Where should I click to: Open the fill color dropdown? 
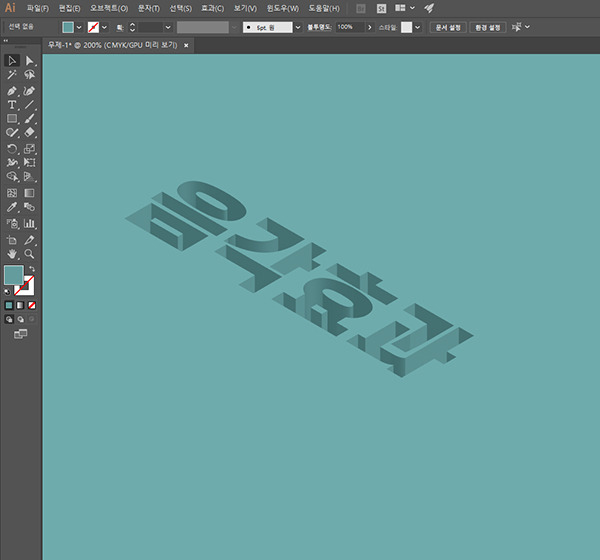click(79, 27)
